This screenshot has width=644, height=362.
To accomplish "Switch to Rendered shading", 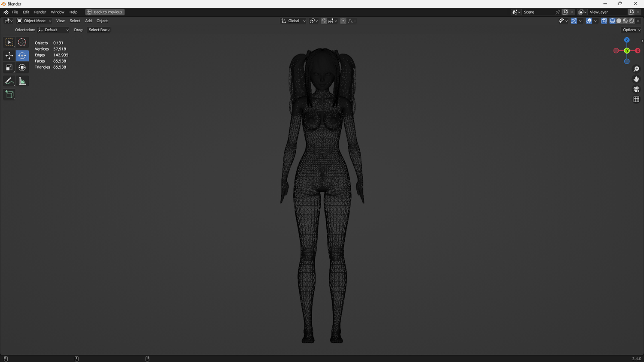I will (632, 21).
